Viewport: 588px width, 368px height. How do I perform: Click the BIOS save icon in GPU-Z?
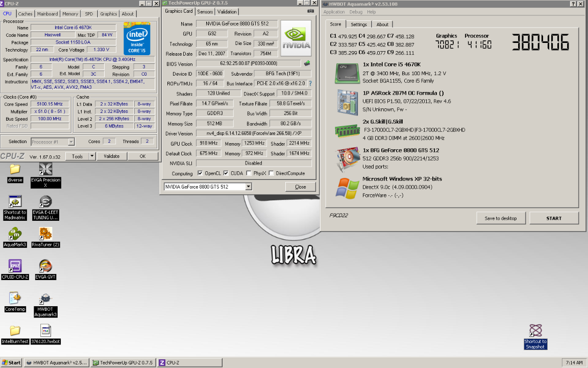pyautogui.click(x=307, y=63)
